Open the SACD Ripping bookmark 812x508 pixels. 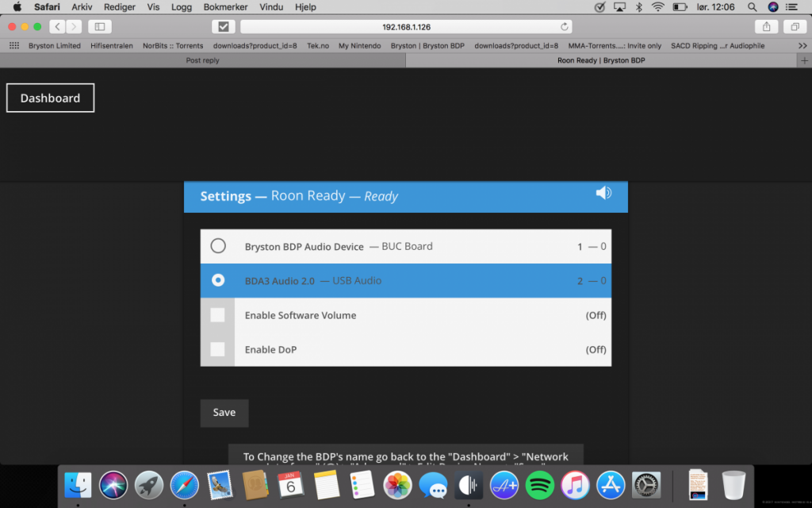718,45
